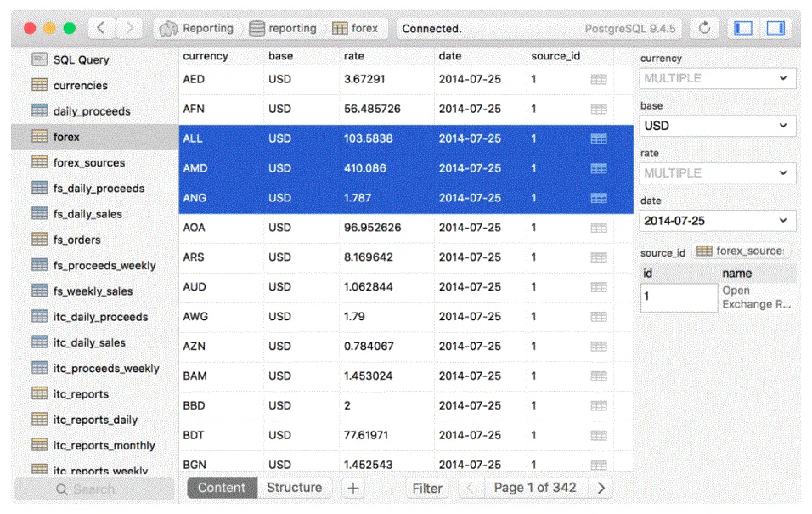Switch to the Content tab
Viewport: 812px width, 514px height.
pyautogui.click(x=222, y=489)
